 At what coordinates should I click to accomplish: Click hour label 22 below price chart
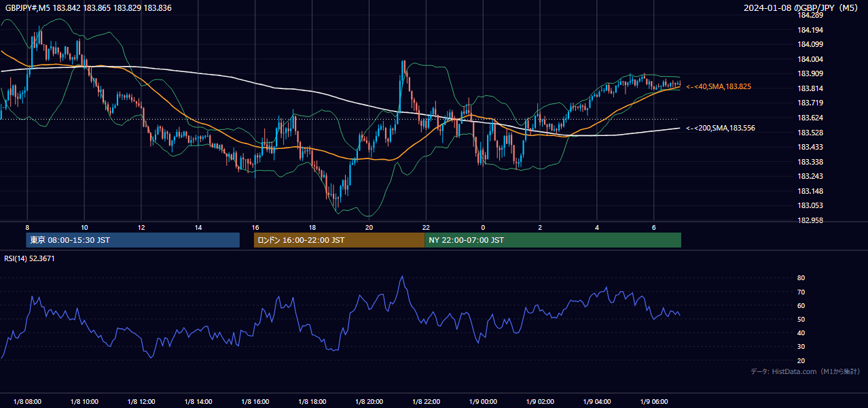[x=426, y=227]
